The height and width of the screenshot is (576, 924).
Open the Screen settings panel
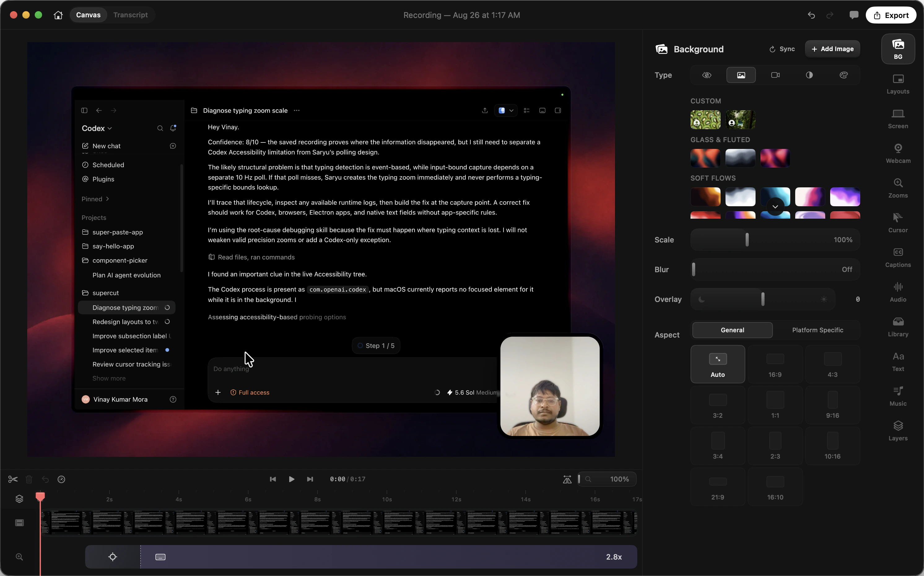[898, 119]
